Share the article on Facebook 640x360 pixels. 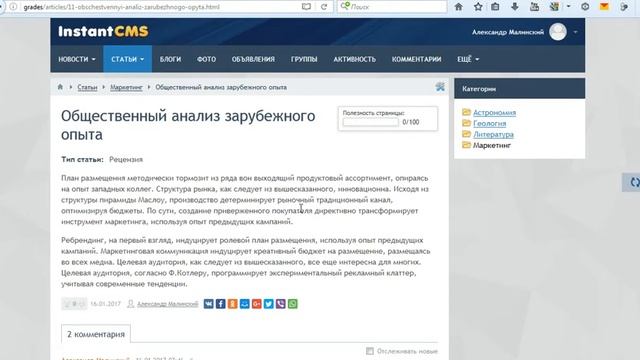click(x=220, y=304)
